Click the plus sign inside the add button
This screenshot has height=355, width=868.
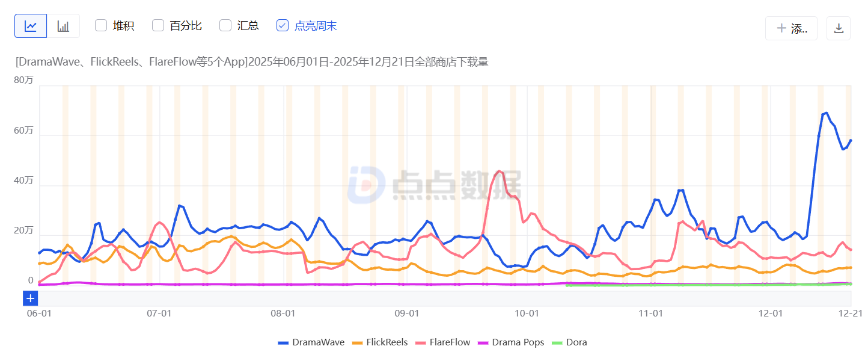click(x=781, y=28)
